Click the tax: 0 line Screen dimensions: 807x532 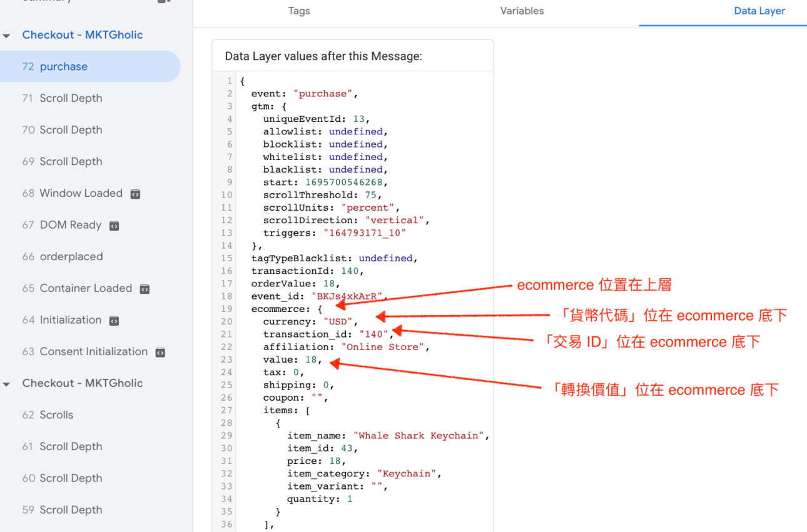tap(284, 372)
